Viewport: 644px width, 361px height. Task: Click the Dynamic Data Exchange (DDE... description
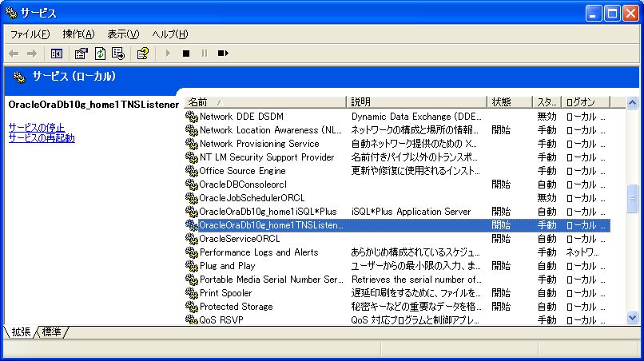[x=416, y=117]
